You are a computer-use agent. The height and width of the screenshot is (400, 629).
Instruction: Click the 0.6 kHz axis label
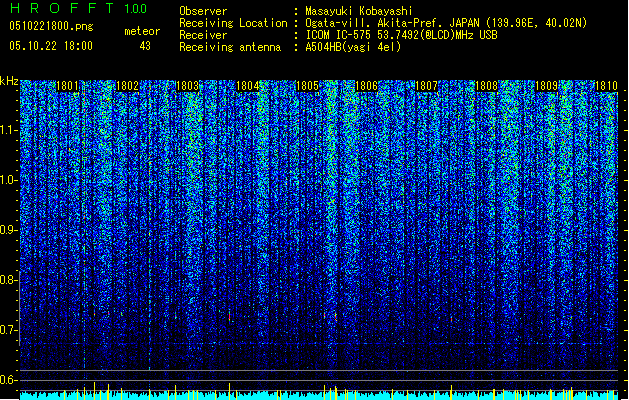click(9, 380)
